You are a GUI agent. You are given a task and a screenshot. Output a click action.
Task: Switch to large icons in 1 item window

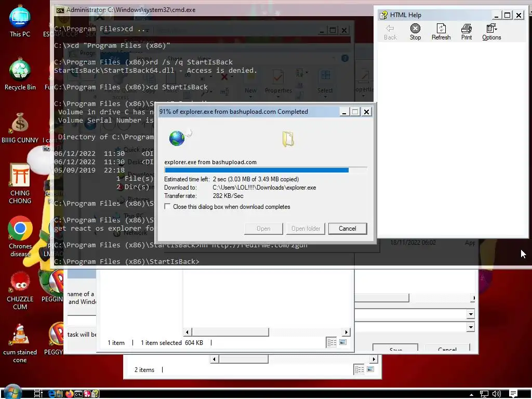pos(343,342)
